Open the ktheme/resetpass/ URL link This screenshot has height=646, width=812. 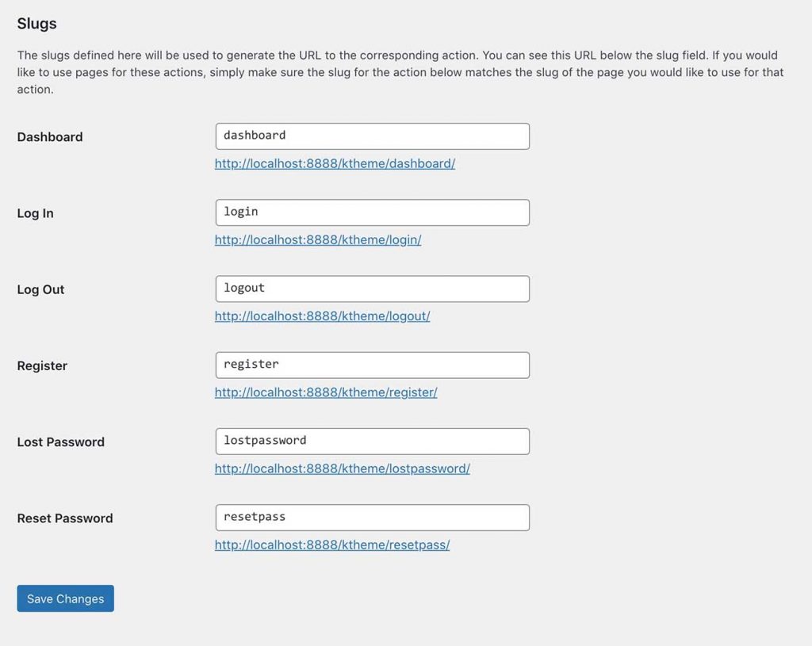pyautogui.click(x=332, y=545)
